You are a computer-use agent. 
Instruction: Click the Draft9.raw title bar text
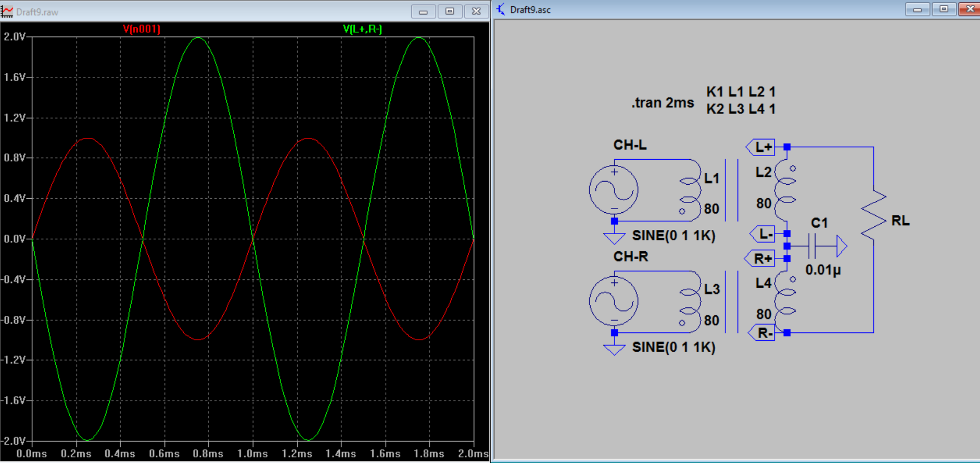click(37, 12)
